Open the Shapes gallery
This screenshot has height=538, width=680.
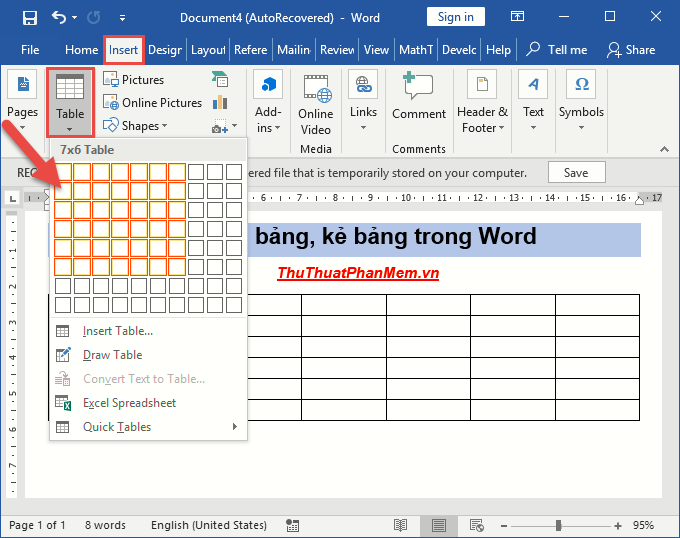[x=135, y=126]
